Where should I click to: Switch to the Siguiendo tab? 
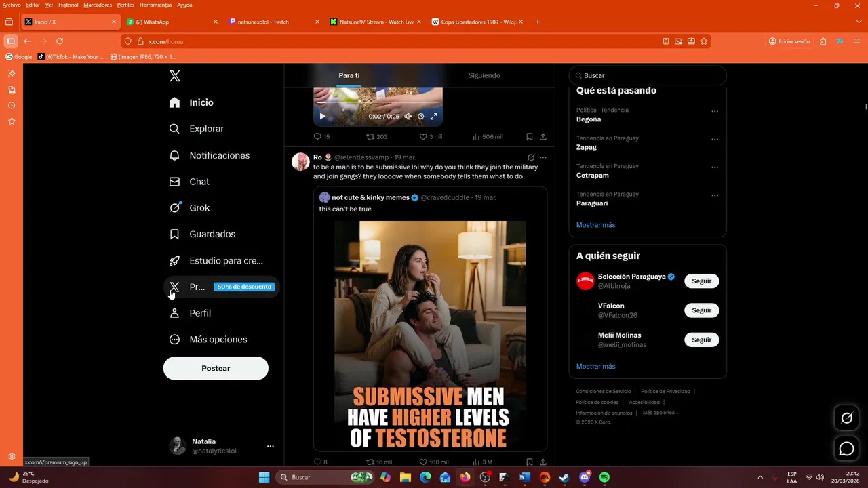[484, 75]
